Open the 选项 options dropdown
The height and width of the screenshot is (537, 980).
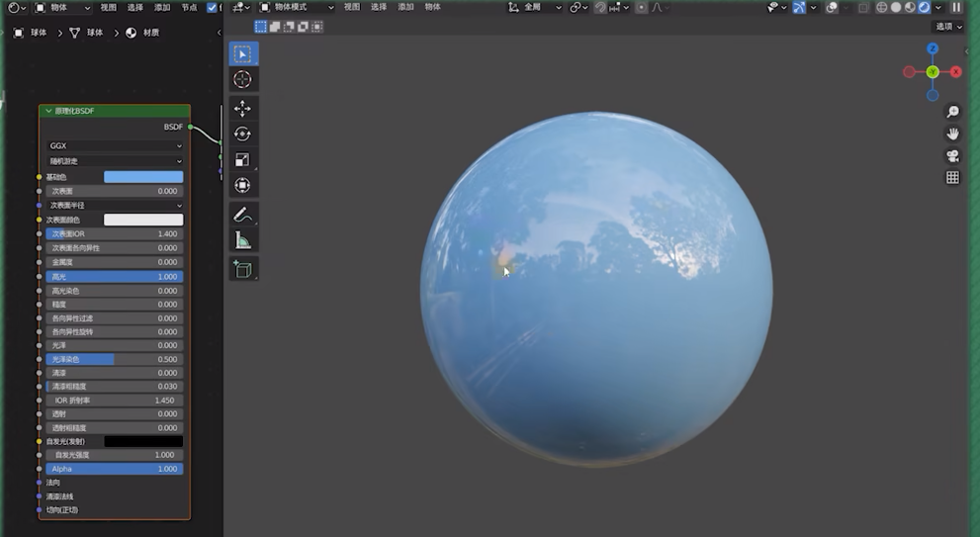[x=948, y=27]
